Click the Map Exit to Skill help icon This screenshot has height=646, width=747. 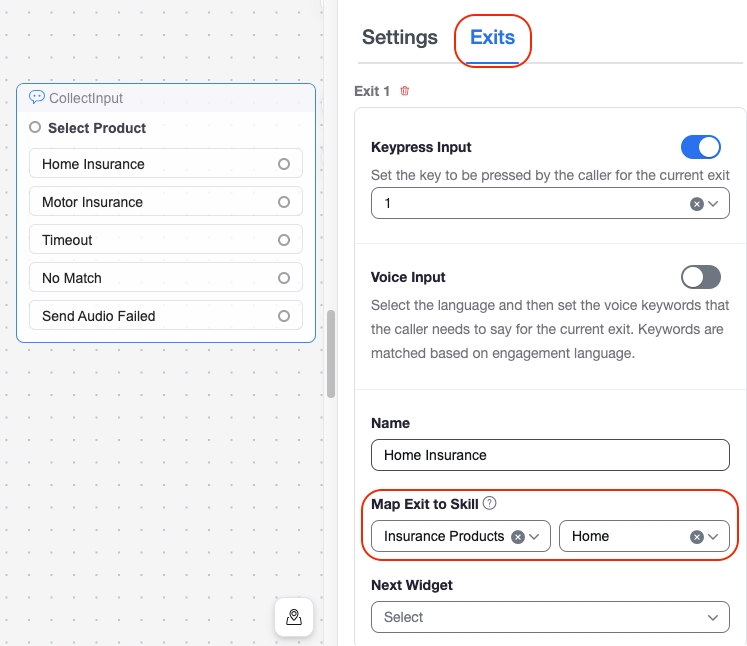click(490, 504)
